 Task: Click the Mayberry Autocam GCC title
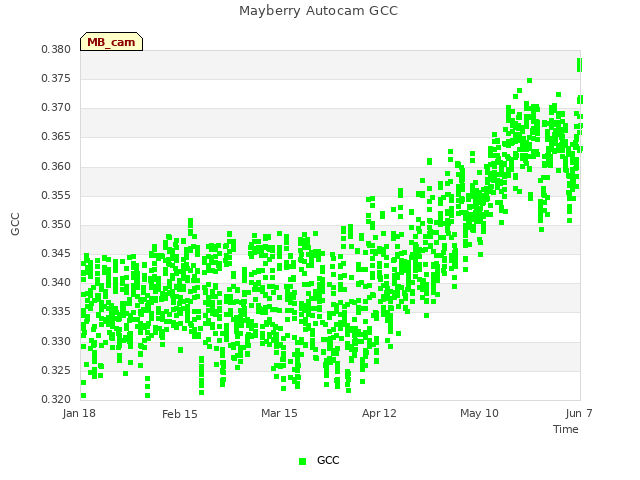coord(318,11)
